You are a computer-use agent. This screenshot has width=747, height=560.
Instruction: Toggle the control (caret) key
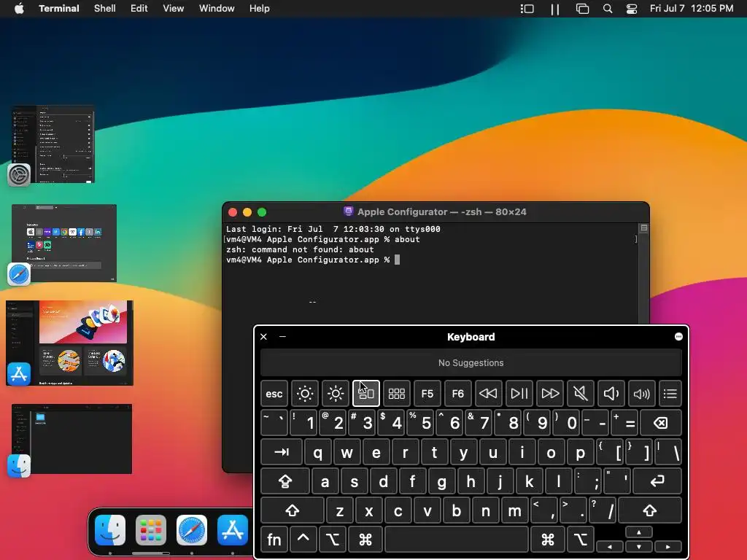(x=303, y=540)
